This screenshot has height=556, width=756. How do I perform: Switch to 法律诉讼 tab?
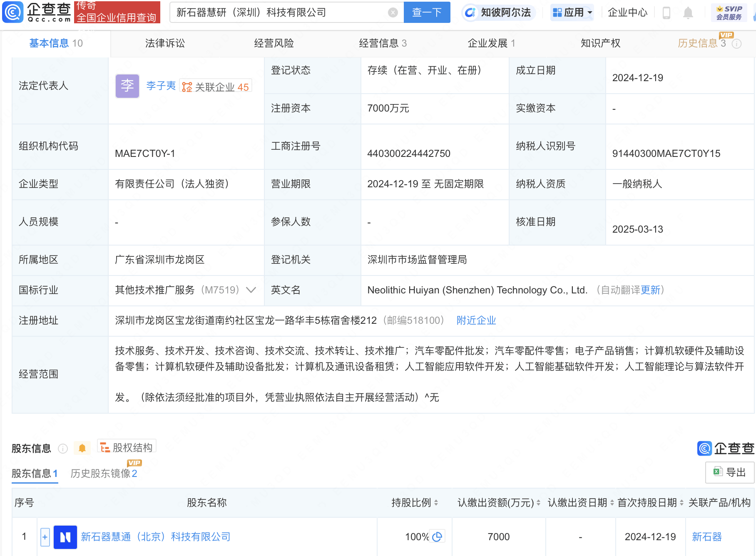pyautogui.click(x=165, y=43)
